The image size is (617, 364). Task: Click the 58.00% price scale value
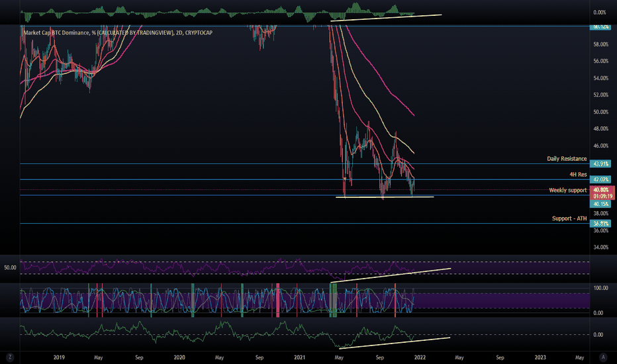(x=601, y=44)
